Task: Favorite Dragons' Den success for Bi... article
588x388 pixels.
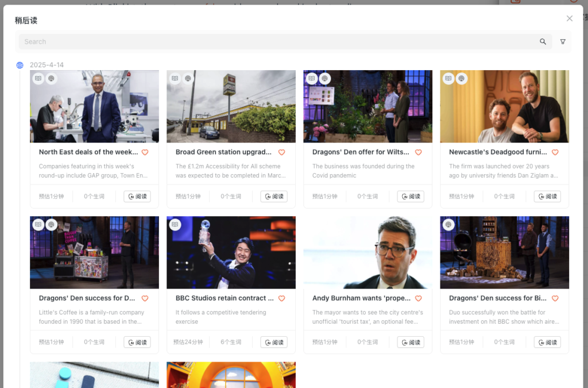Action: click(x=555, y=298)
